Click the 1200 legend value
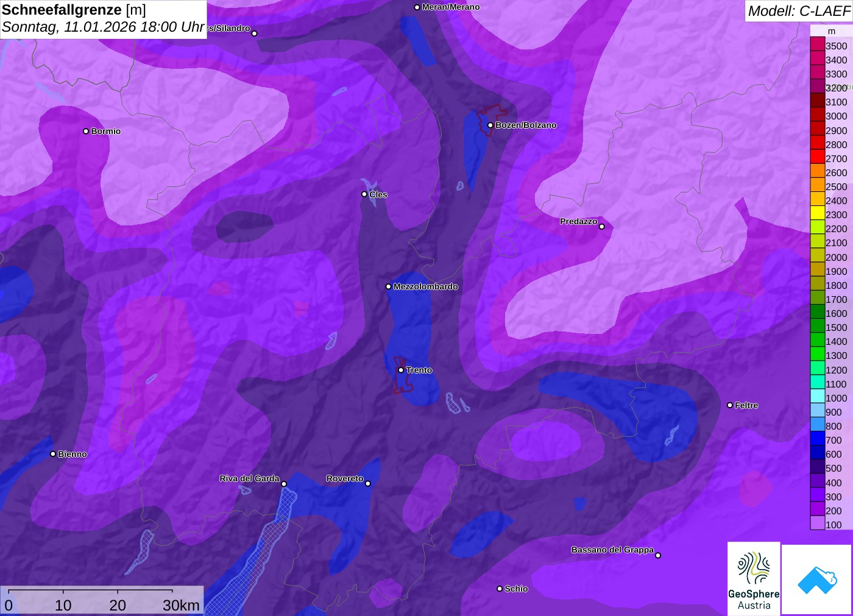The height and width of the screenshot is (616, 853). click(836, 370)
